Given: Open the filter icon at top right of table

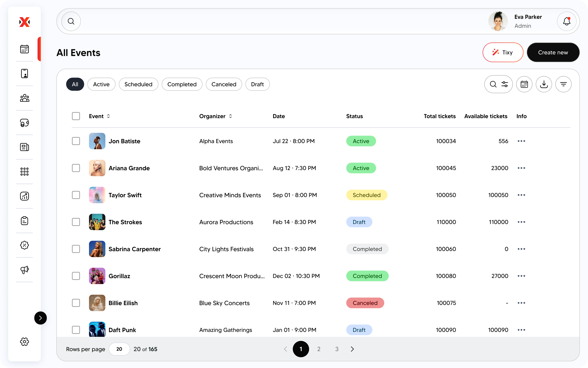Looking at the screenshot, I should 564,84.
